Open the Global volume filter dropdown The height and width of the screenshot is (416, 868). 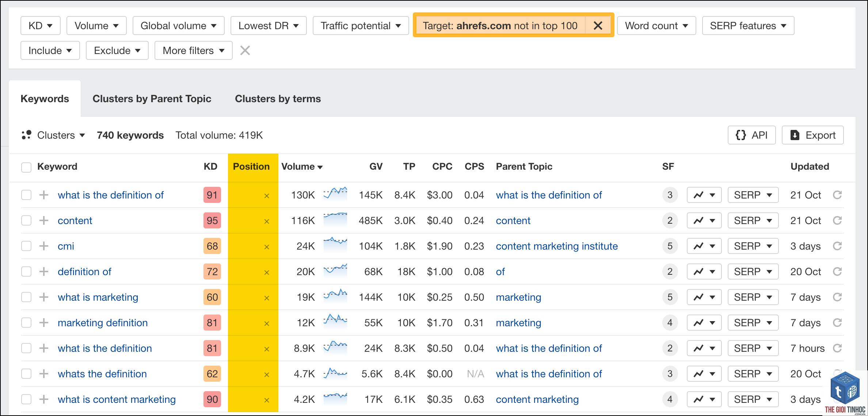(179, 26)
